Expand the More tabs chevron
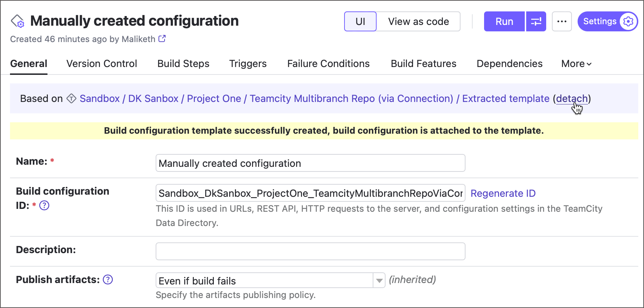Image resolution: width=644 pixels, height=308 pixels. click(589, 64)
